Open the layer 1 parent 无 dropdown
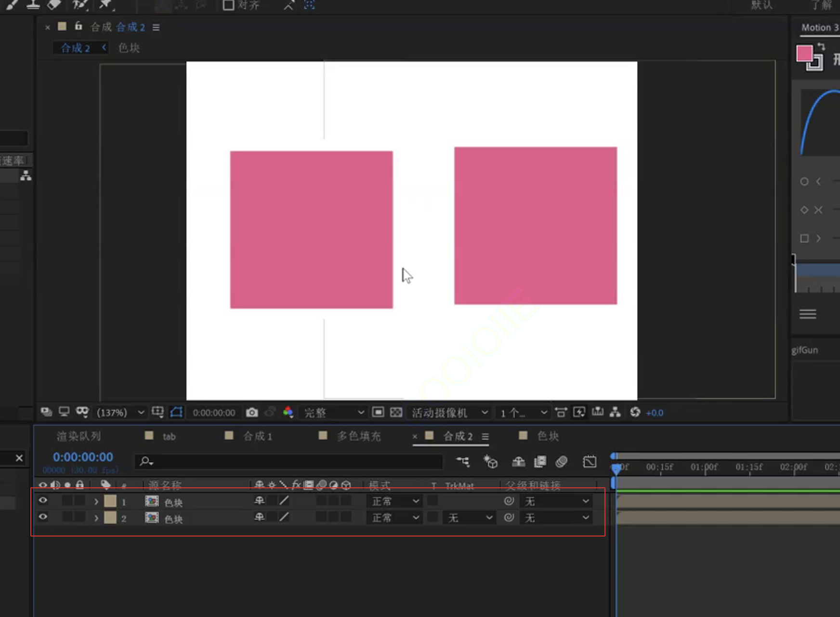This screenshot has width=840, height=617. (x=556, y=501)
